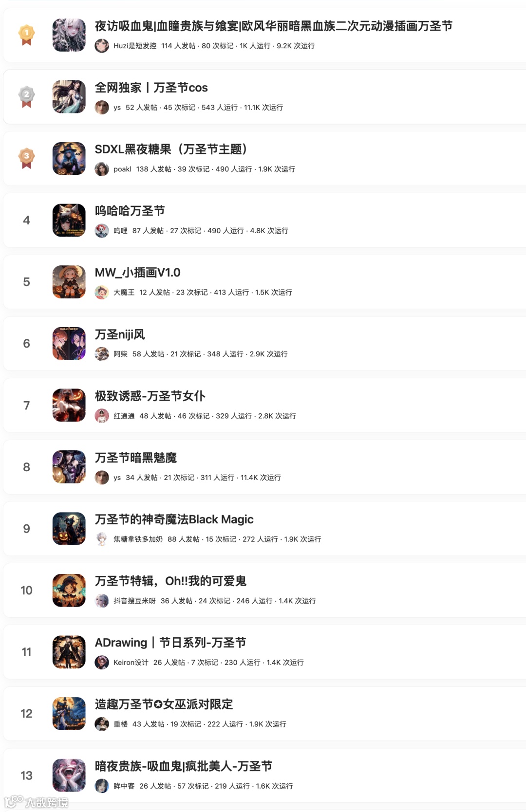Open MW_小插画V1.0 model title
Image resolution: width=526 pixels, height=812 pixels.
[137, 273]
